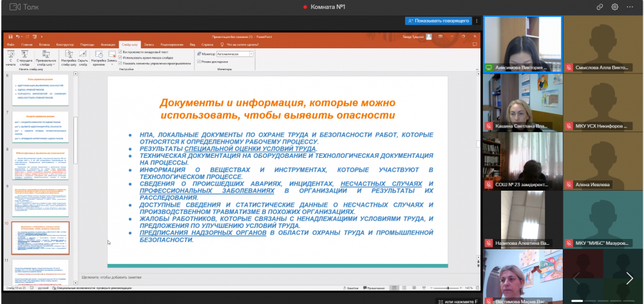Click the 'С начала' slideshow start icon
This screenshot has width=644, height=304.
(x=11, y=55)
